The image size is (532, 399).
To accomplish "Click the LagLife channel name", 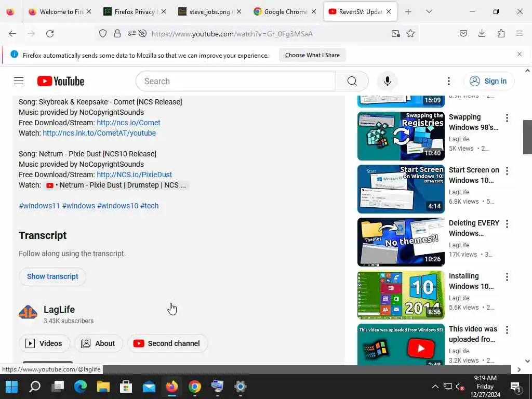I will (59, 310).
